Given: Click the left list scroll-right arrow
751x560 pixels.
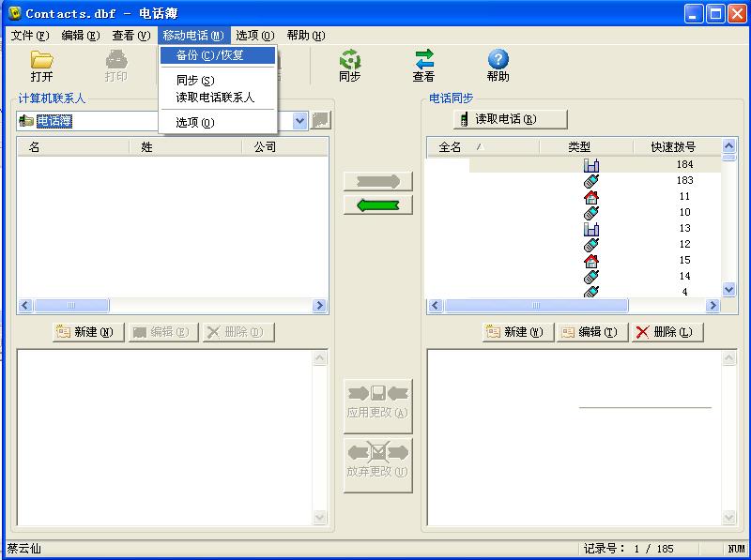Looking at the screenshot, I should tap(319, 306).
